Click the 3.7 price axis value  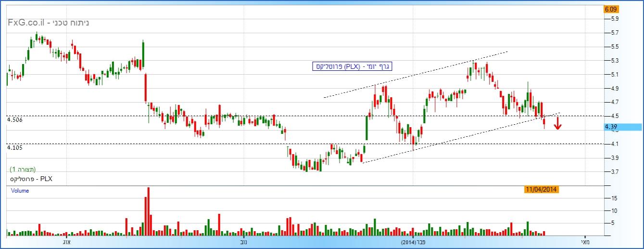(614, 171)
